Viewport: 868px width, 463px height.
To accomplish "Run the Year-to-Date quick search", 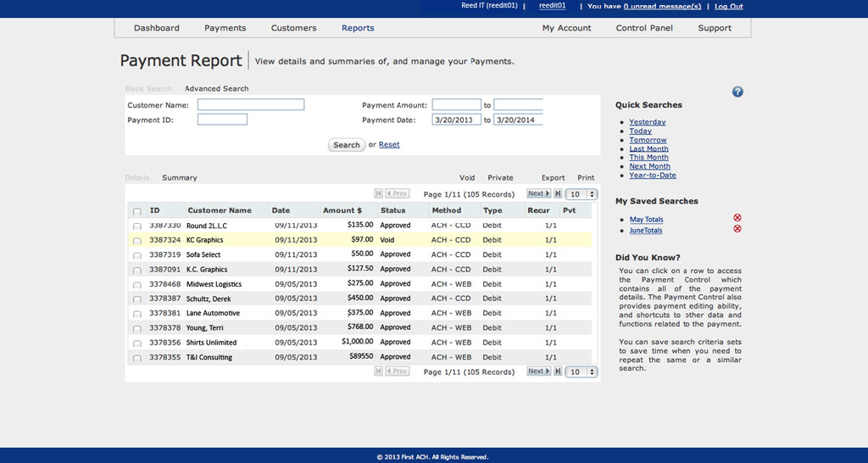I will click(653, 175).
